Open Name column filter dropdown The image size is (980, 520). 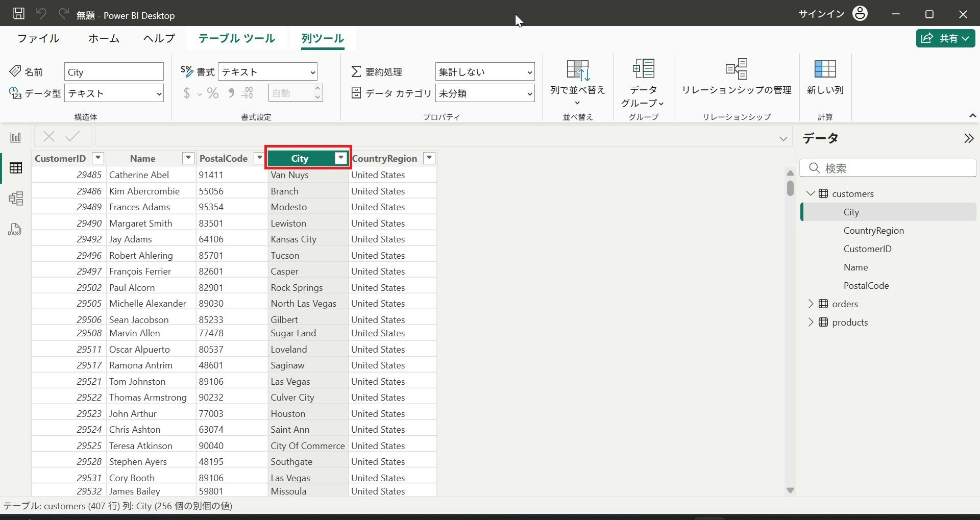tap(188, 158)
